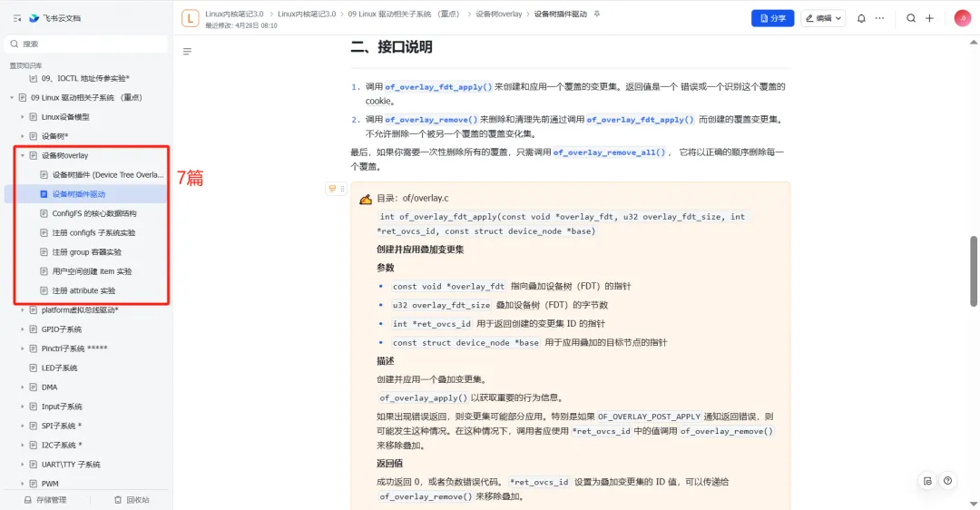Expand Pinctrl子系统 tree node
This screenshot has width=980, height=510.
click(x=22, y=348)
